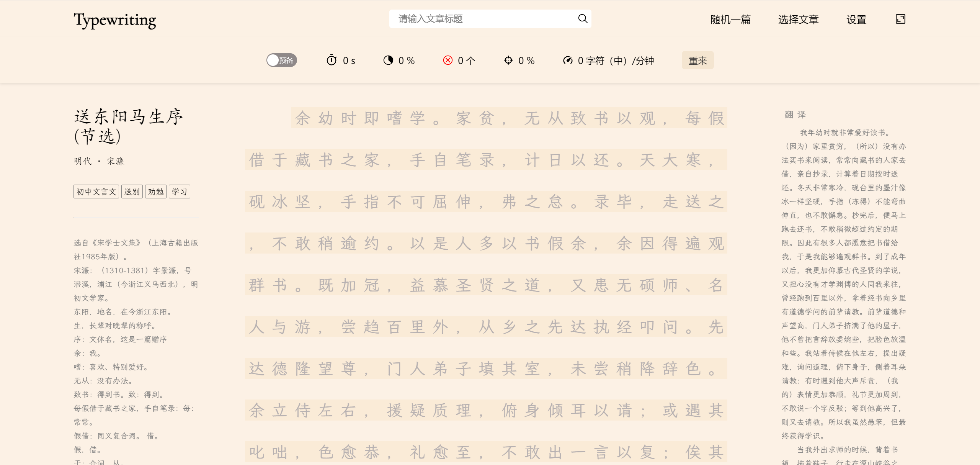Click the stopwatch timer icon
The width and height of the screenshot is (980, 465).
click(x=332, y=61)
